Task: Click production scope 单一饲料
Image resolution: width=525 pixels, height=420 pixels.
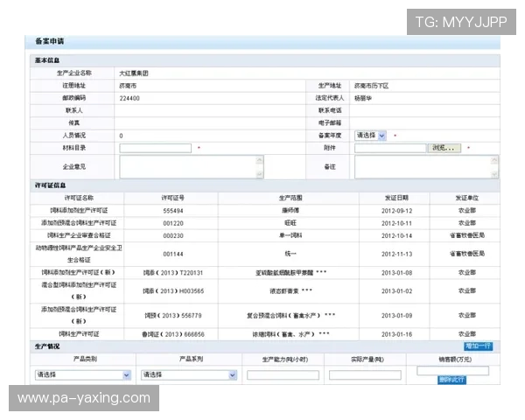Action: pyautogui.click(x=290, y=235)
